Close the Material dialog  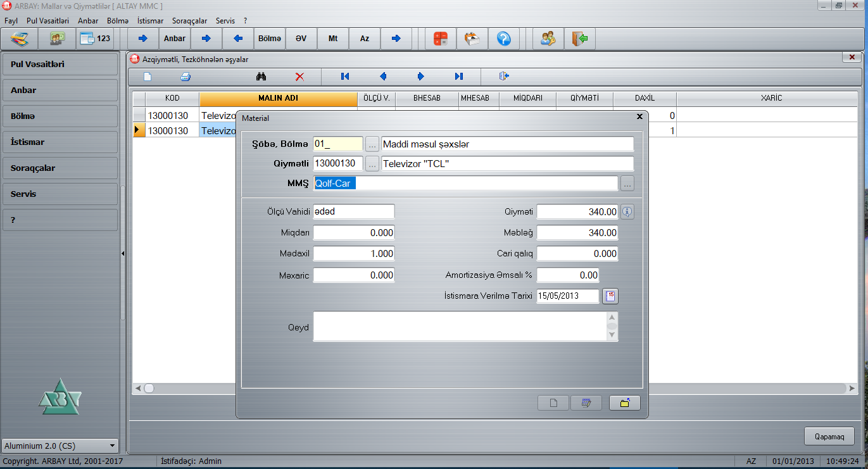(639, 117)
